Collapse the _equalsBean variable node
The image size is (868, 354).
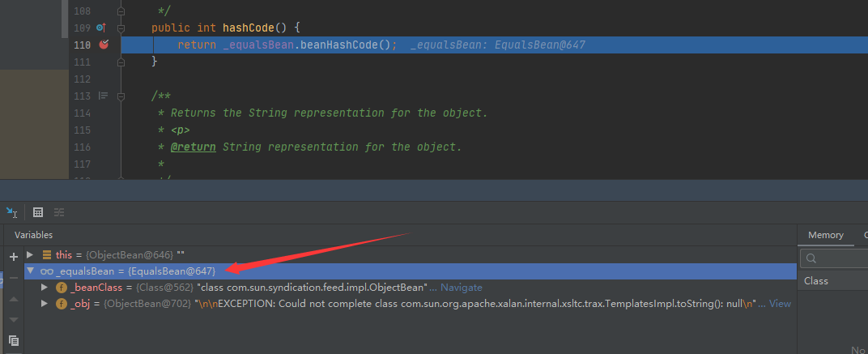(x=31, y=271)
